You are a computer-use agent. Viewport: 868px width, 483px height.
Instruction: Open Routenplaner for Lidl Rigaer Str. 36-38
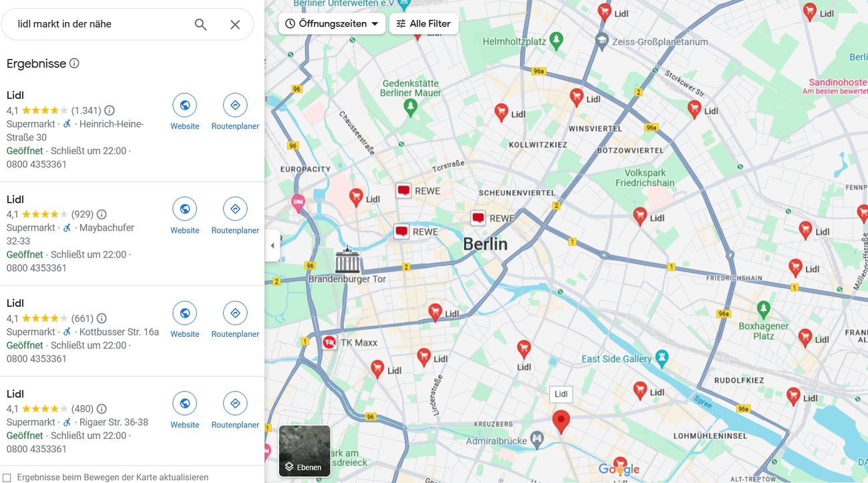click(235, 410)
